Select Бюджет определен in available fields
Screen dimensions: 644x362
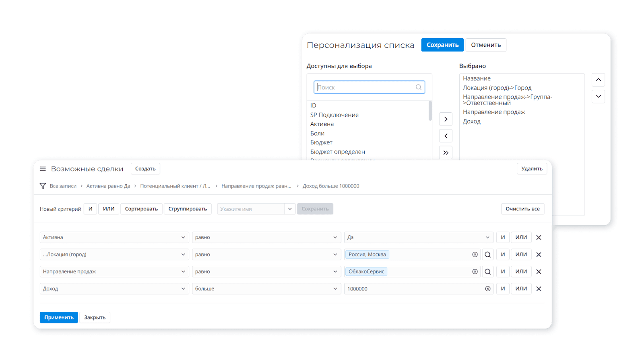(337, 152)
